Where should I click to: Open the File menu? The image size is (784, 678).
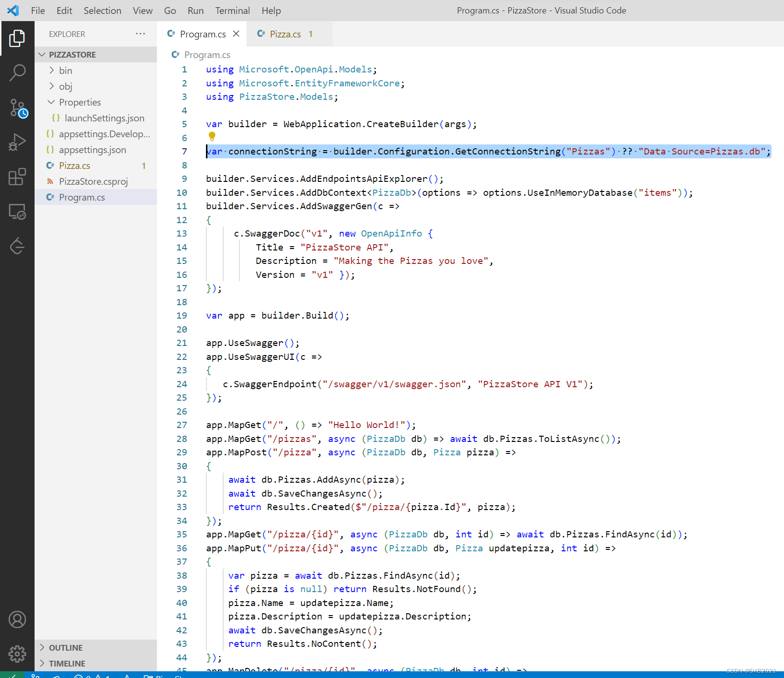coord(38,11)
